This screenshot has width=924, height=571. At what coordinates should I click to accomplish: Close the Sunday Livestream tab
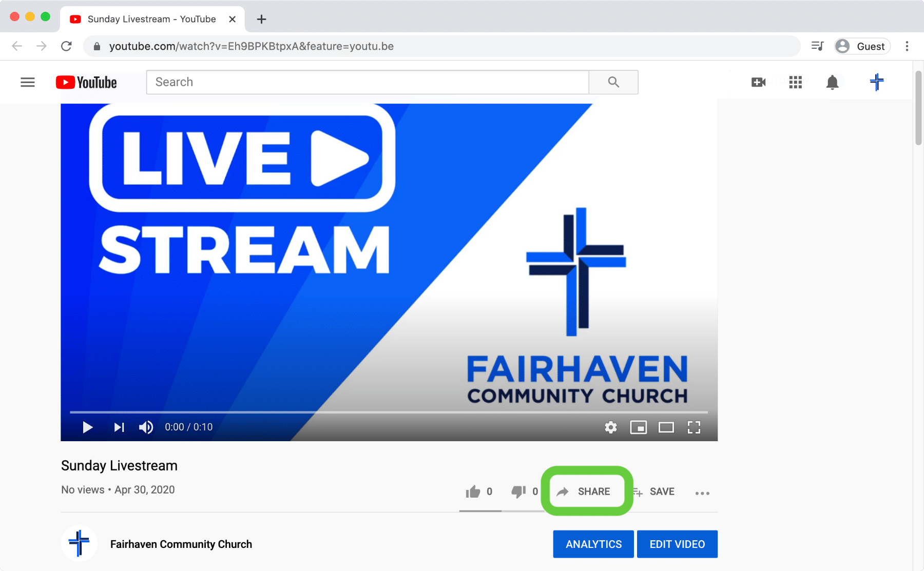point(232,19)
